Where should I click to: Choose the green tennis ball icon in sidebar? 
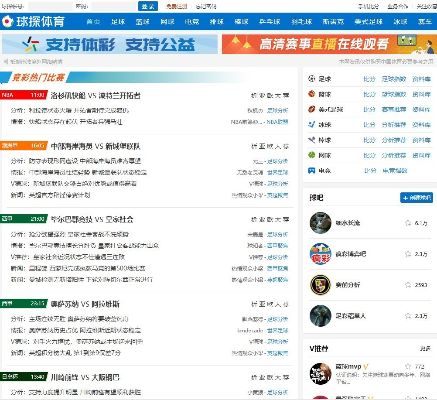(311, 155)
